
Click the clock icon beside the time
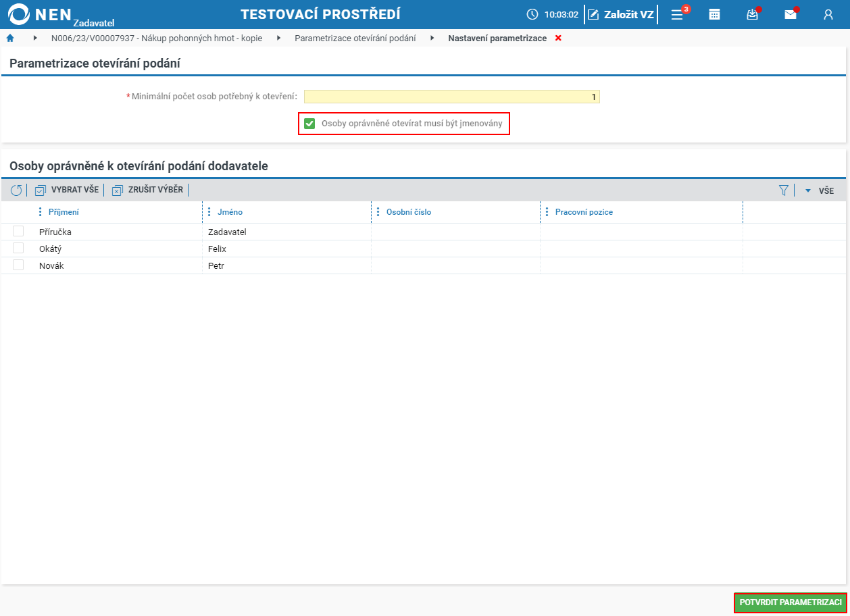(532, 14)
